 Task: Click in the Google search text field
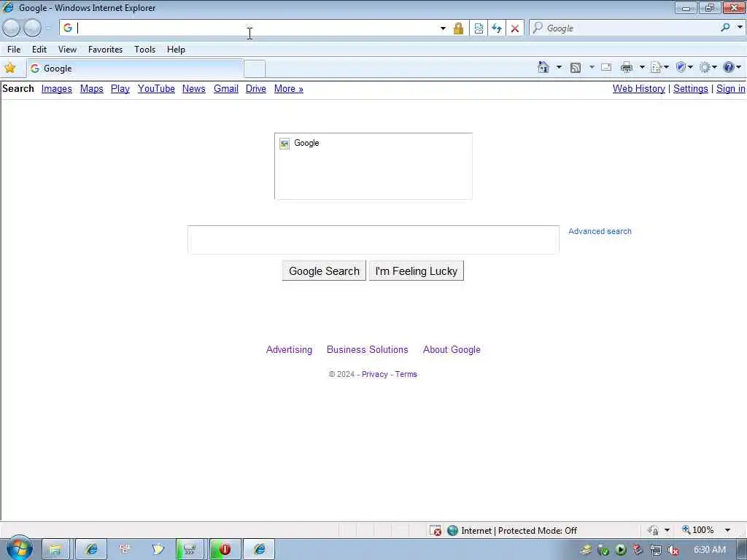(373, 240)
